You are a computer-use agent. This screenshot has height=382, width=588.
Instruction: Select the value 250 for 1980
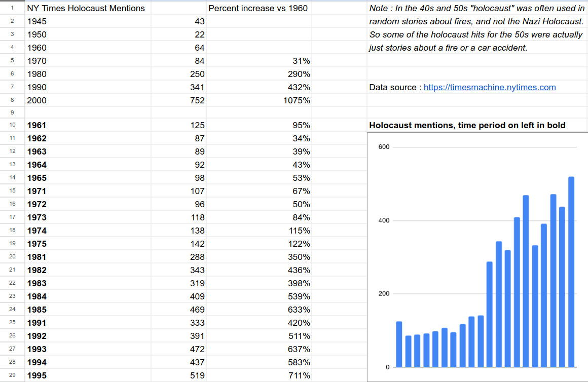point(179,74)
